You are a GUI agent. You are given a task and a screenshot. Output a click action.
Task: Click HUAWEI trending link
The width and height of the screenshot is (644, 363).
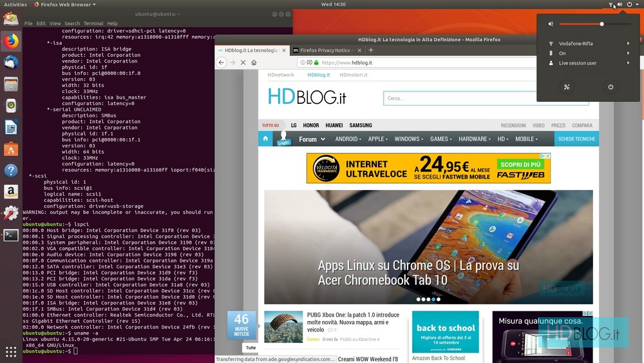[x=334, y=125]
